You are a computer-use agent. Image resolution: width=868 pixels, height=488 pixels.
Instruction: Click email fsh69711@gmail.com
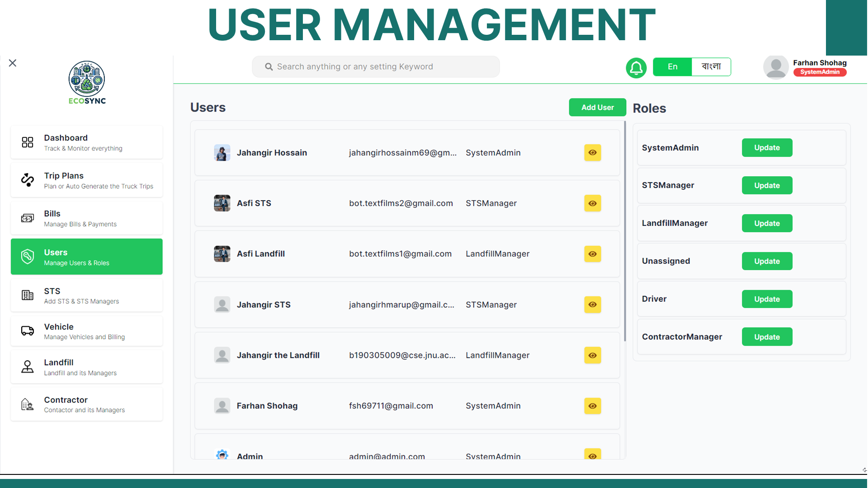[391, 406]
